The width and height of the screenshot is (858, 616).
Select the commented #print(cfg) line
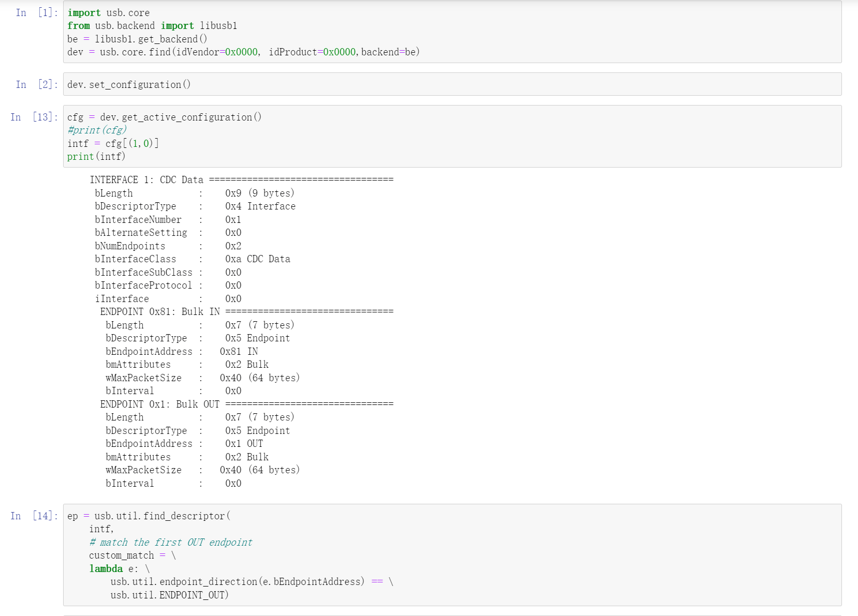96,130
